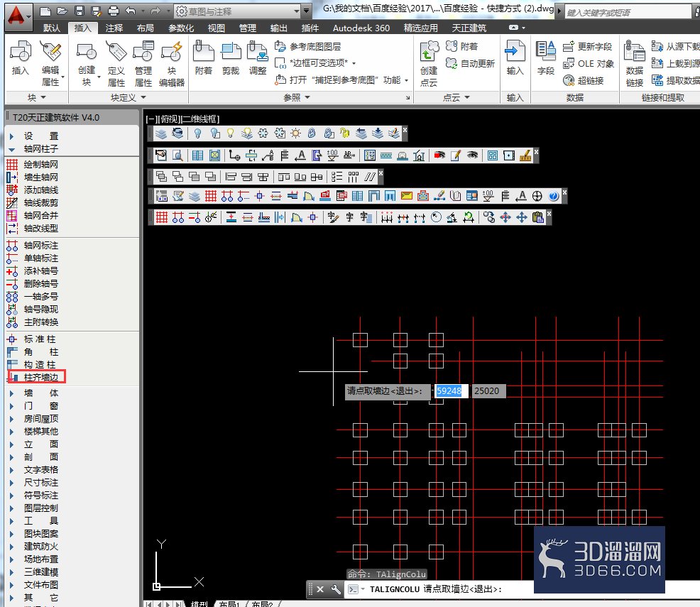The image size is (700, 607).
Task: Click the highlighted 59248 coordinate input field
Action: pyautogui.click(x=451, y=391)
